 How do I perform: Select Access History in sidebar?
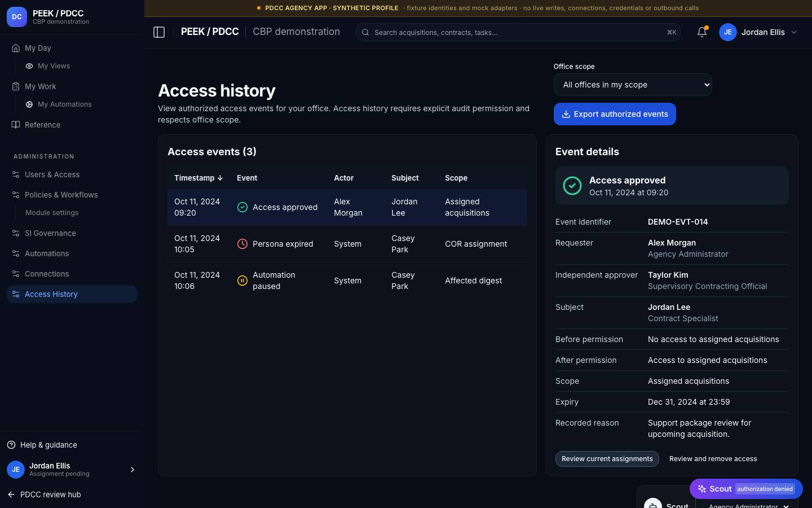point(72,294)
